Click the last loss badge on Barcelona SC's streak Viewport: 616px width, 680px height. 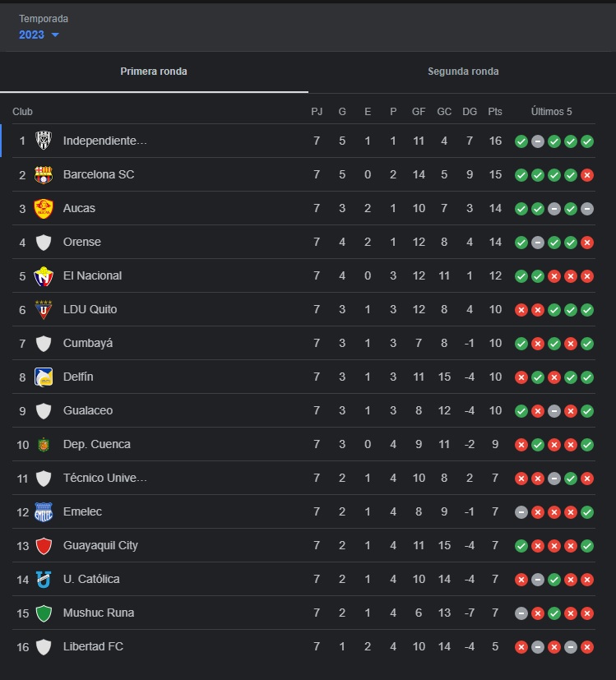click(x=586, y=174)
